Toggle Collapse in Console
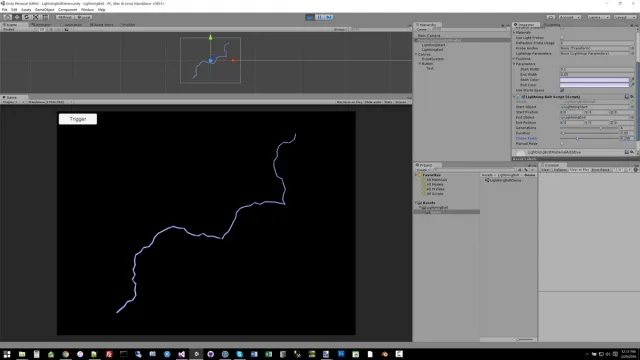This screenshot has height=360, width=640. (560, 170)
